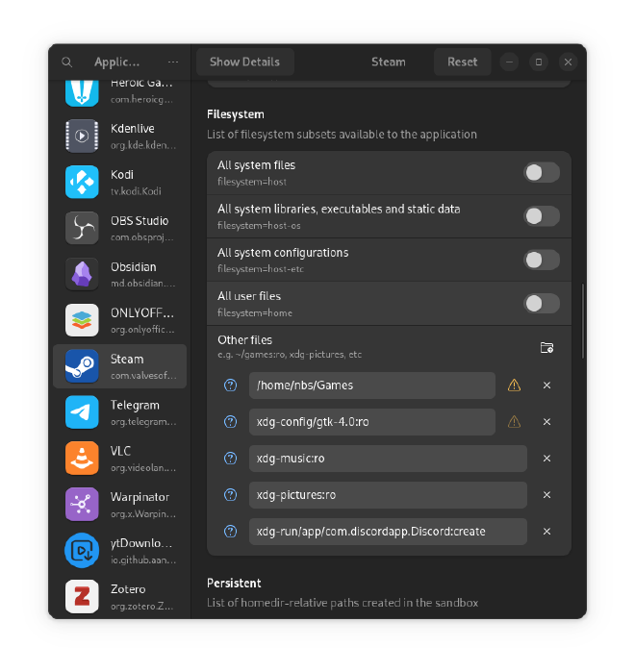The height and width of the screenshot is (672, 635).
Task: Select the Telegram app icon
Action: click(x=82, y=412)
